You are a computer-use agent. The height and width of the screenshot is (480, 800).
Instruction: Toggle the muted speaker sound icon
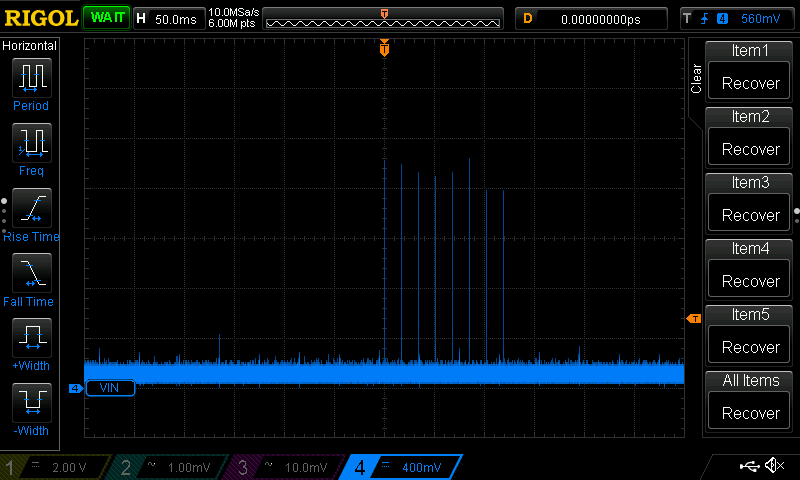[774, 465]
